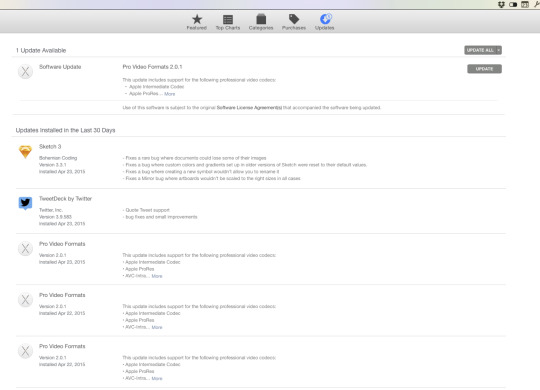Click "bug fixes and small improvements" note
The height and width of the screenshot is (390, 540).
[x=160, y=217]
